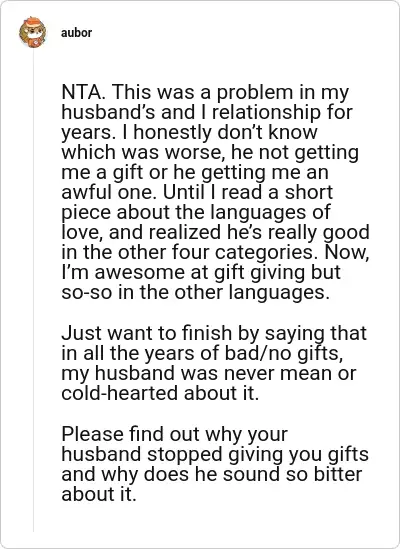The width and height of the screenshot is (400, 549).
Task: Click the paragraph starting 'Just want to finish'
Action: tap(214, 363)
